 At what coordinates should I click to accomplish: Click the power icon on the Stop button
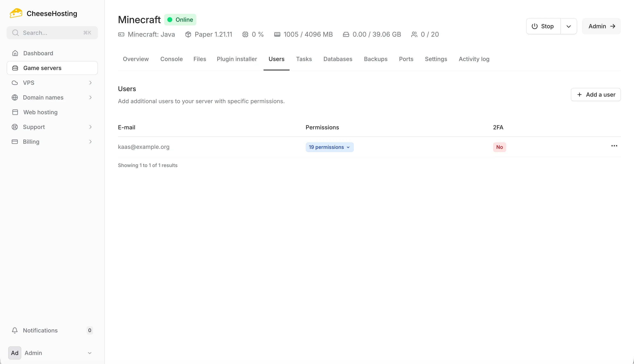(x=534, y=26)
